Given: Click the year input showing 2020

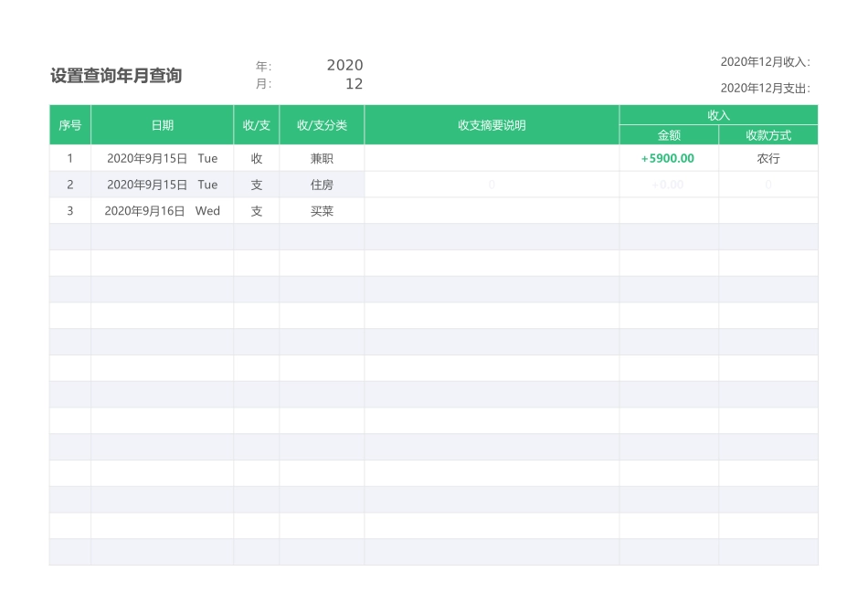Looking at the screenshot, I should pos(345,65).
